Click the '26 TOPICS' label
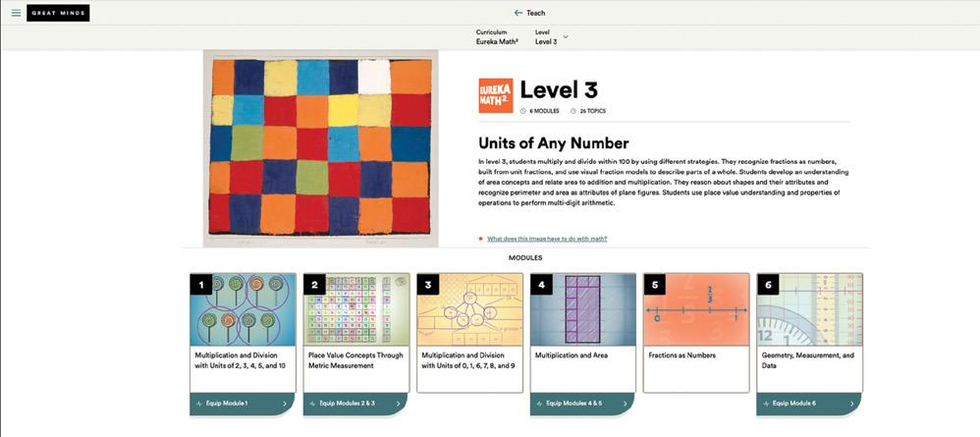The height and width of the screenshot is (437, 980). coord(592,111)
